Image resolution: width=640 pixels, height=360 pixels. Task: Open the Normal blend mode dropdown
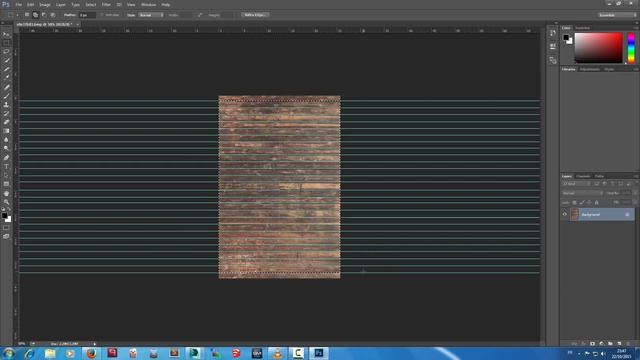pos(582,193)
